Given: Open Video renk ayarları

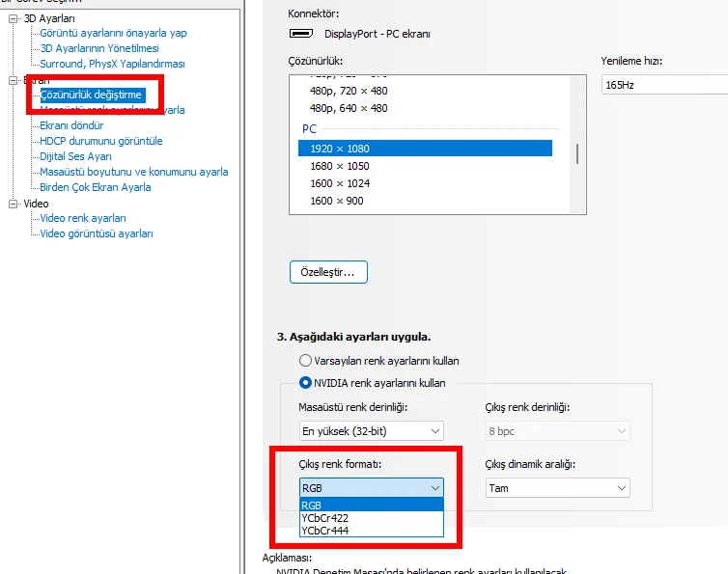Looking at the screenshot, I should click(x=83, y=218).
